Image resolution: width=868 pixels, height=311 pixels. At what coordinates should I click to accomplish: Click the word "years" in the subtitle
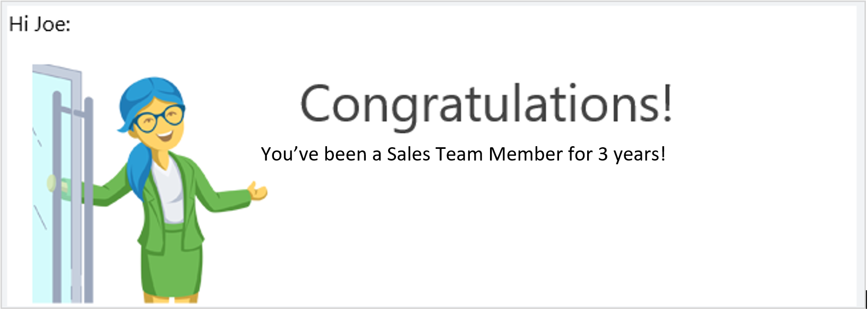point(636,156)
